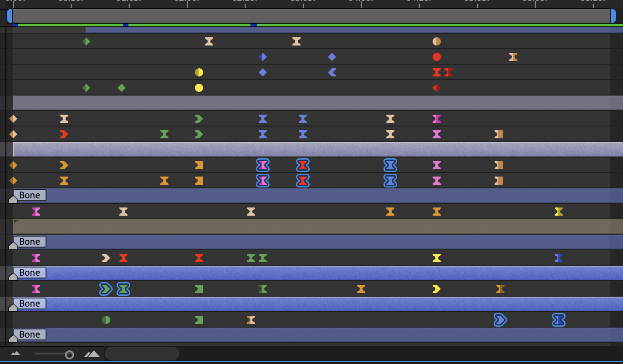
Task: Select the solid red circle keyframe
Action: point(437,57)
